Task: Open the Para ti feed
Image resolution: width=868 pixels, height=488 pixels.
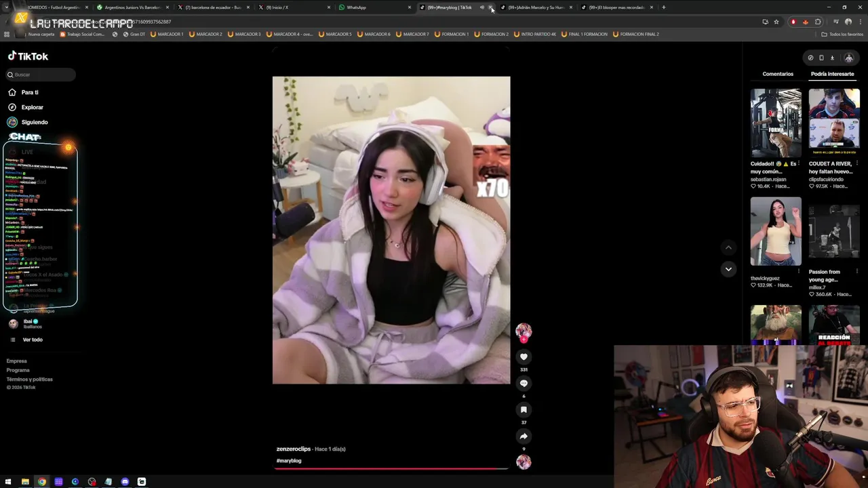Action: (23, 92)
